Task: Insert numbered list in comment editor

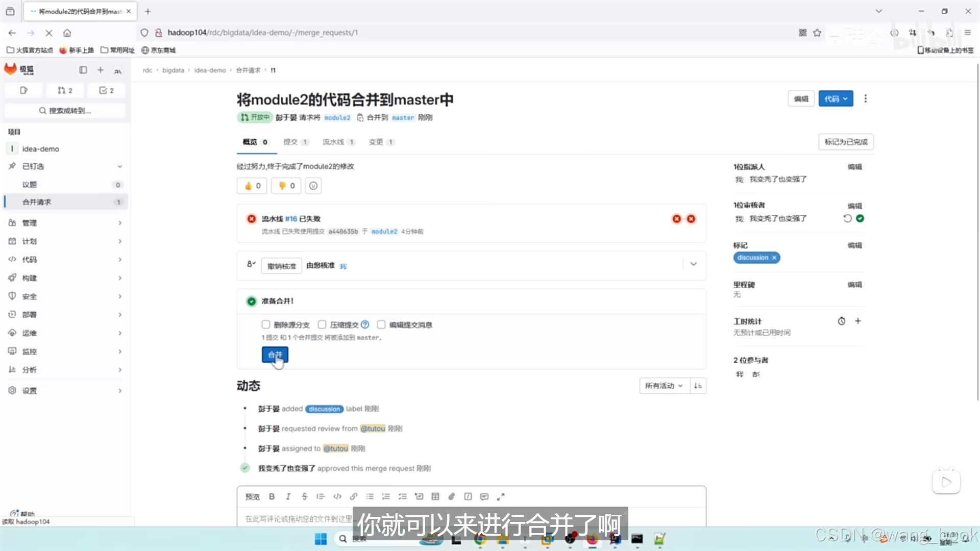Action: 386,496
